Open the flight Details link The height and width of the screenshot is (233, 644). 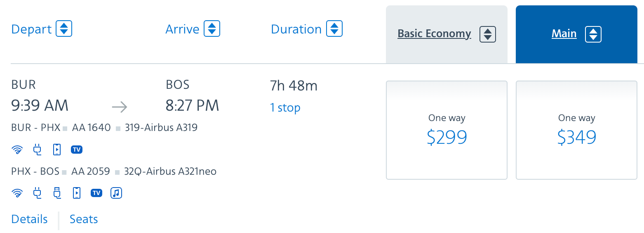30,219
